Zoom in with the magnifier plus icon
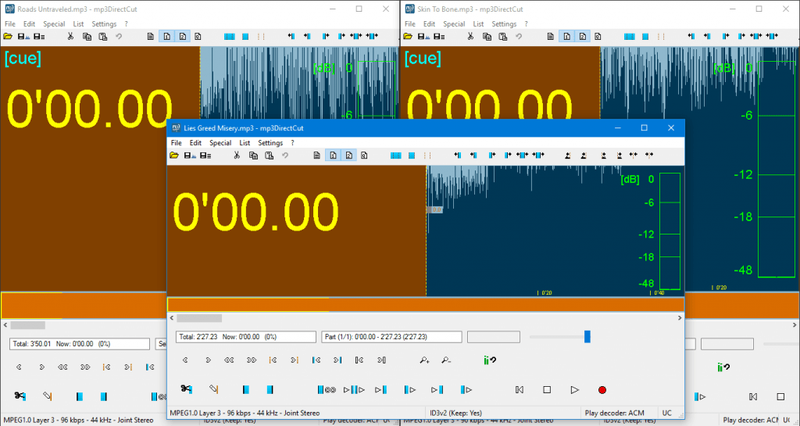Screen dimensions: 800x426 [x=424, y=360]
